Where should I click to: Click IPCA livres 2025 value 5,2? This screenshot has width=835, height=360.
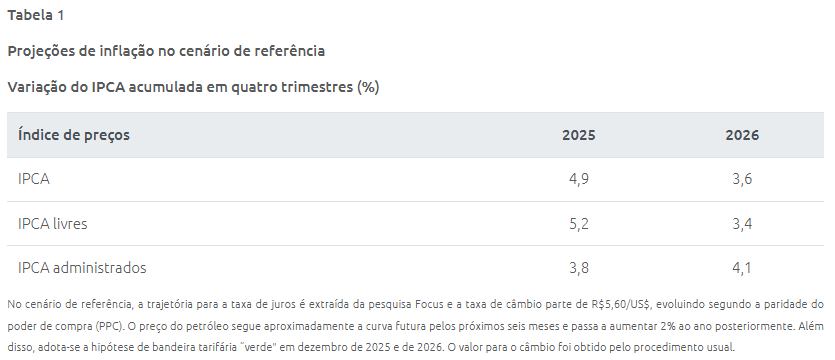579,224
